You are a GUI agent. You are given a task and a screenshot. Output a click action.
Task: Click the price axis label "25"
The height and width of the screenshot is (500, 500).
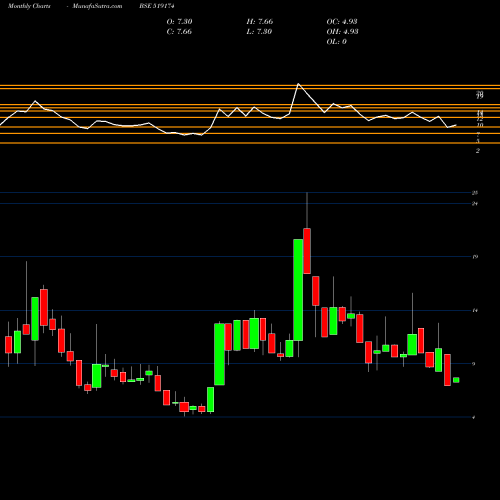(x=475, y=193)
